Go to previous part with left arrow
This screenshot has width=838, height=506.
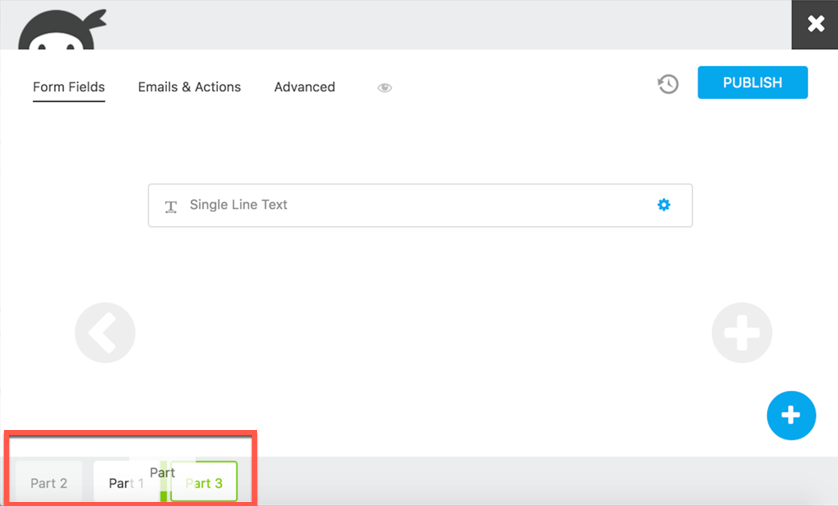tap(105, 332)
